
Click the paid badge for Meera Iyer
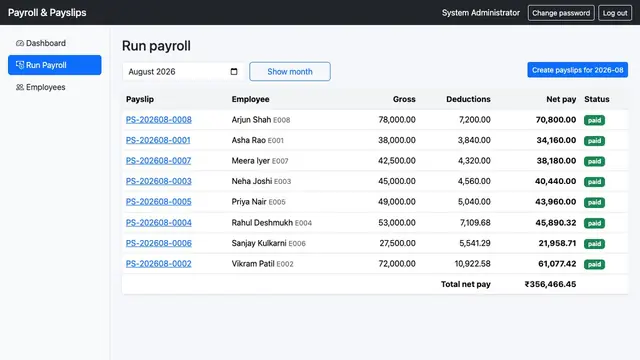point(594,161)
